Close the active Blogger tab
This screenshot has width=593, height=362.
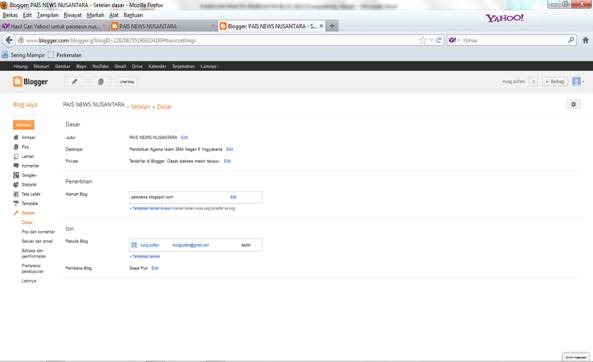(x=321, y=26)
